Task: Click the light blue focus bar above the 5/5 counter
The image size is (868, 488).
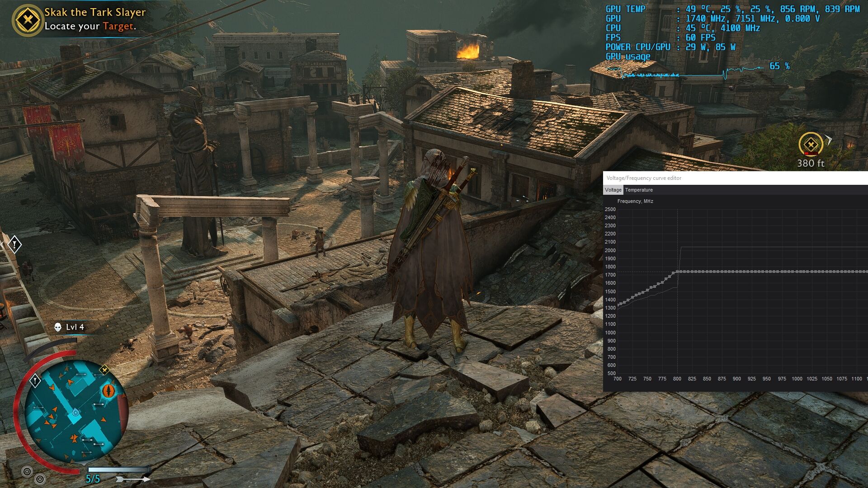Action: coord(118,470)
